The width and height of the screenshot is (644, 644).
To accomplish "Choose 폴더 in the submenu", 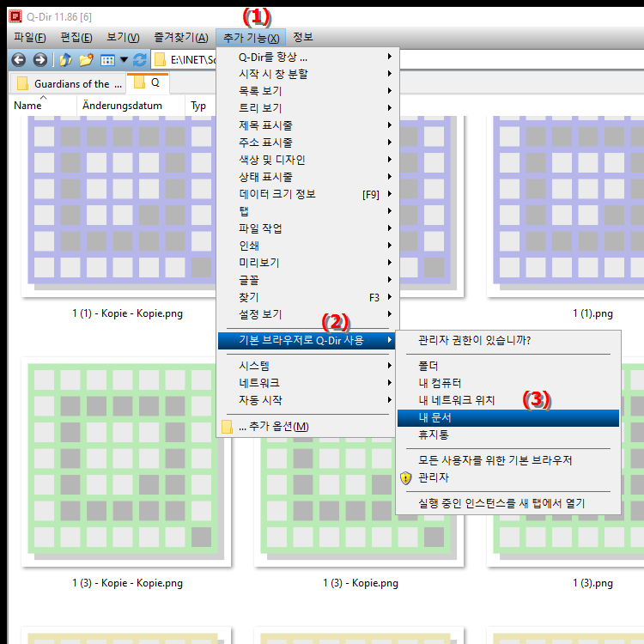I will click(508, 366).
